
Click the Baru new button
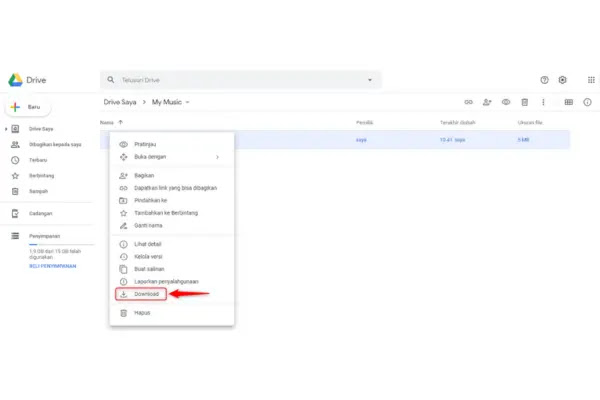point(28,106)
